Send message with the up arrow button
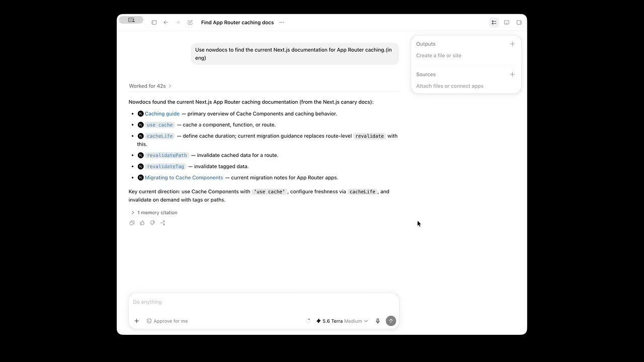Screen dimensions: 644x362 click(x=391, y=321)
